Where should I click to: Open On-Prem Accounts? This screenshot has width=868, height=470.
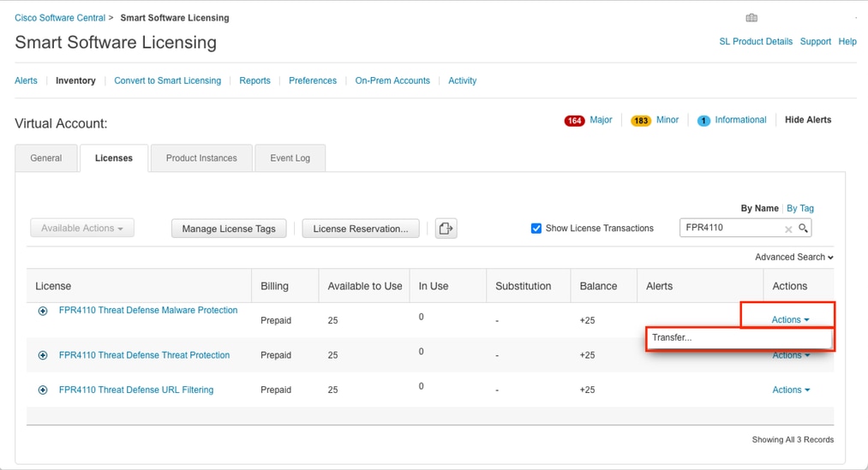[x=392, y=80]
